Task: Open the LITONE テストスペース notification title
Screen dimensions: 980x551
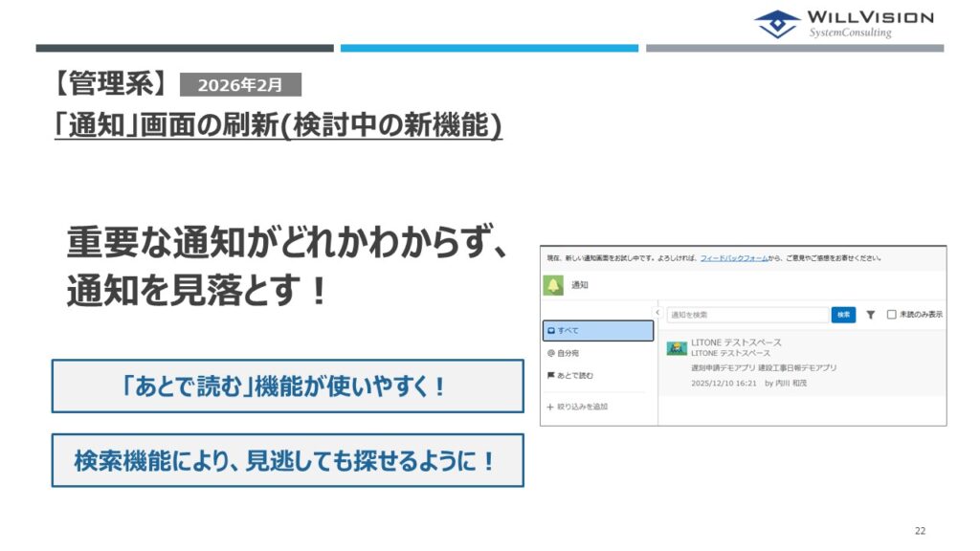Action: pyautogui.click(x=736, y=342)
